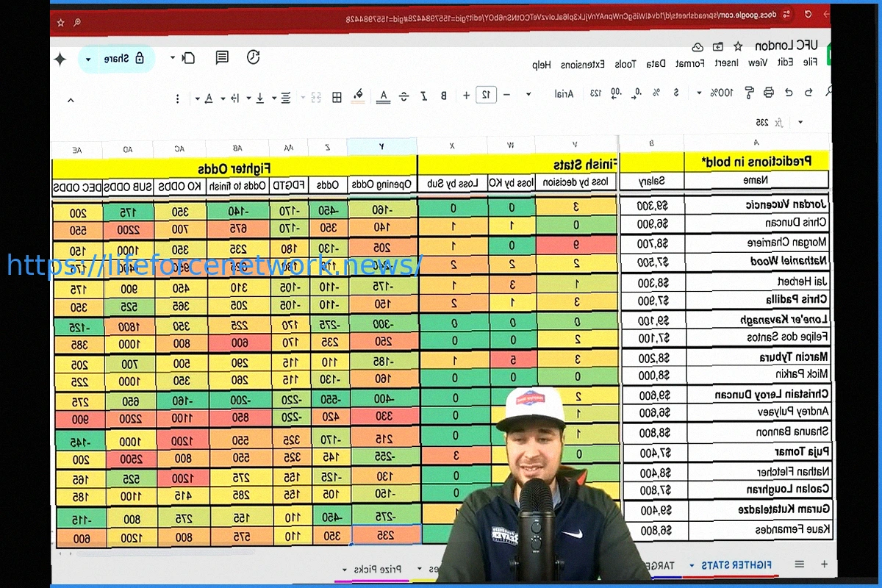The width and height of the screenshot is (882, 588).
Task: Toggle italic formatting
Action: pyautogui.click(x=423, y=96)
